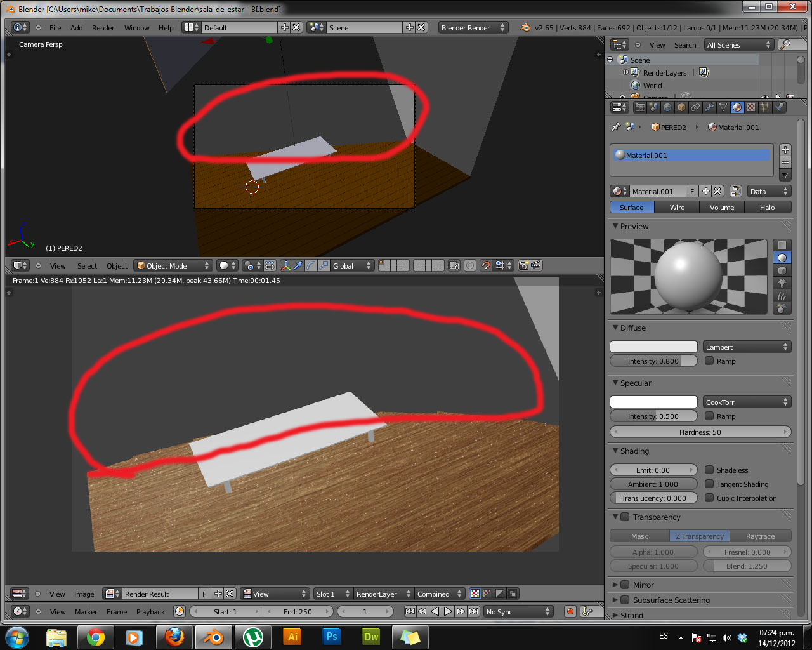Click the diffuse color swatch

(653, 347)
